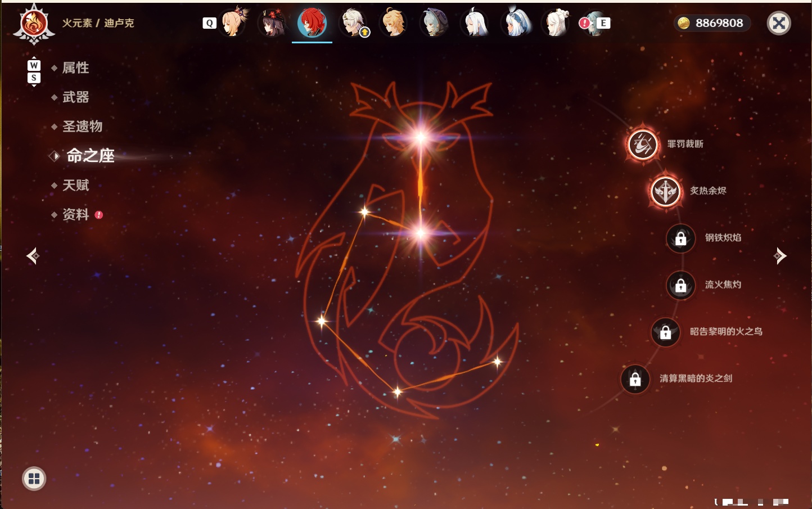Open the 天赋 talents tab
The width and height of the screenshot is (812, 509).
coord(75,185)
